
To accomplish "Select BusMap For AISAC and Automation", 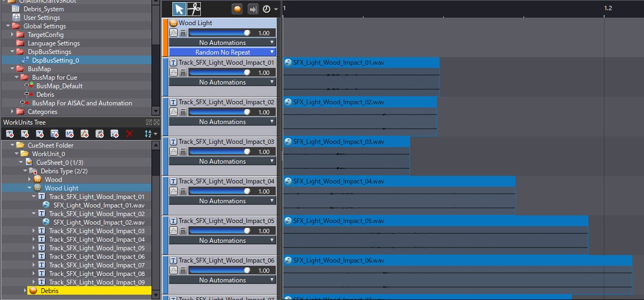I will pyautogui.click(x=82, y=103).
